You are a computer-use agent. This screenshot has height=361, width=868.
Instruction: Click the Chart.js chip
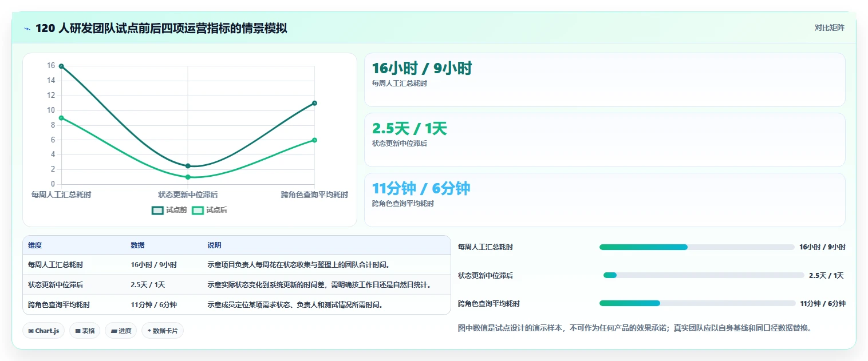point(44,331)
